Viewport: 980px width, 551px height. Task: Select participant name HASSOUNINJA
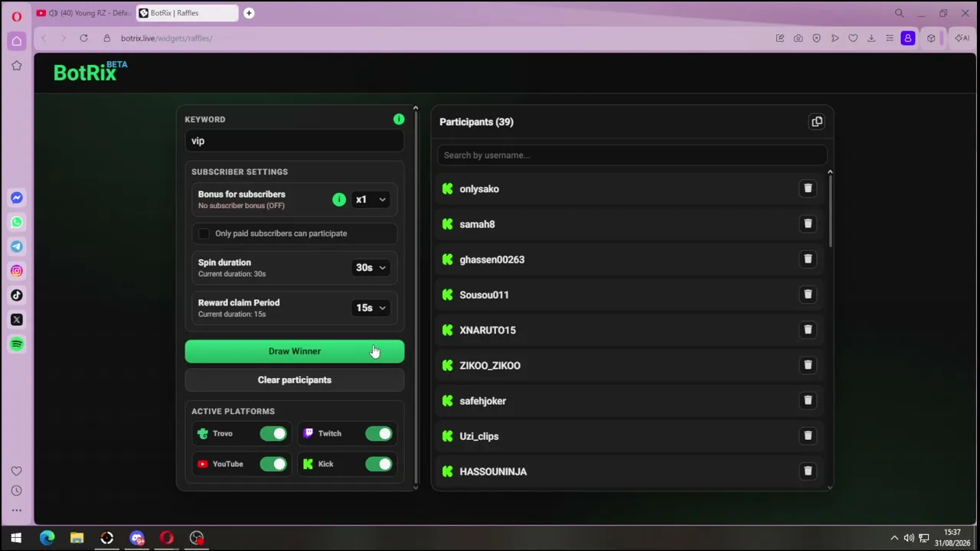tap(493, 471)
